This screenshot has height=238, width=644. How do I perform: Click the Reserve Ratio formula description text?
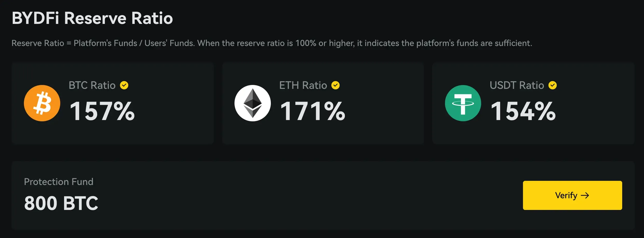coord(272,43)
